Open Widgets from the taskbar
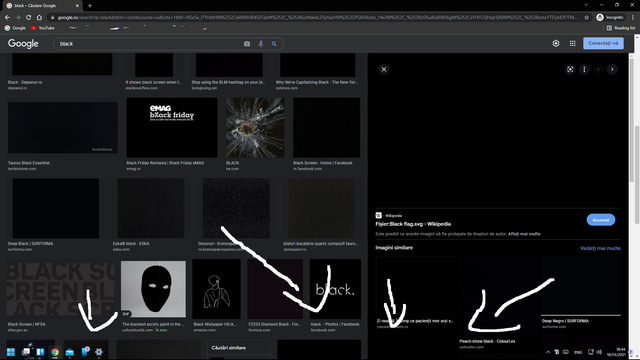640x360 pixels. click(40, 352)
